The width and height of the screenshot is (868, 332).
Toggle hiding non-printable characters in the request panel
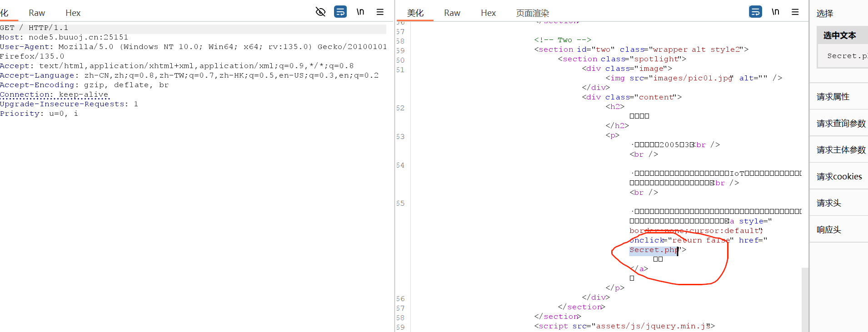click(x=320, y=12)
